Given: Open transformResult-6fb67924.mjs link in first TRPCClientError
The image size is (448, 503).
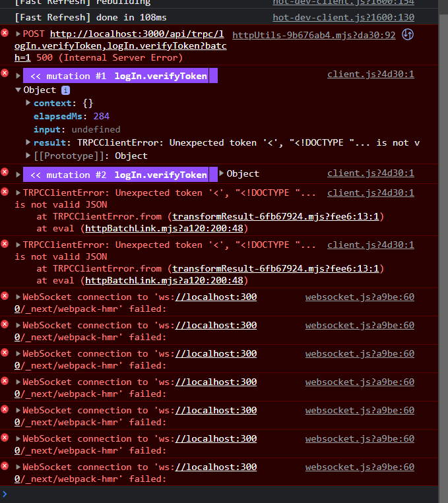Looking at the screenshot, I should [276, 216].
